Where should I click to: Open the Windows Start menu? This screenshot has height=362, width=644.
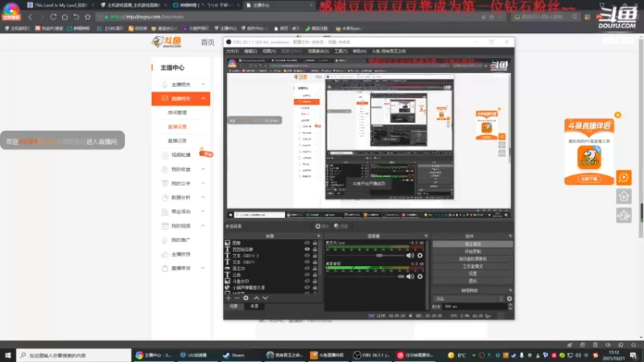click(8, 355)
